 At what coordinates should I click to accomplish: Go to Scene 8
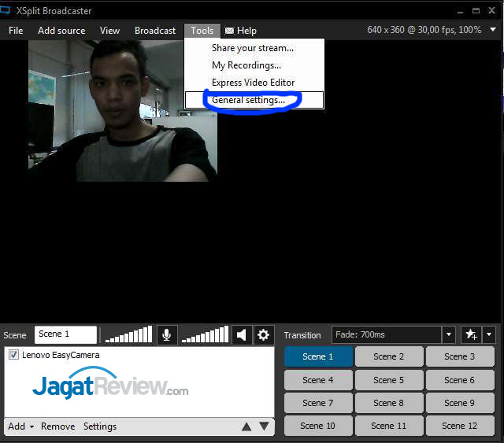click(389, 403)
